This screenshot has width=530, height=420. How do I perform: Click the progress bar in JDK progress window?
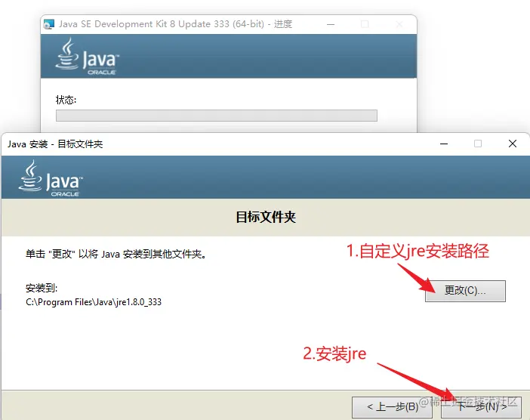(x=217, y=116)
